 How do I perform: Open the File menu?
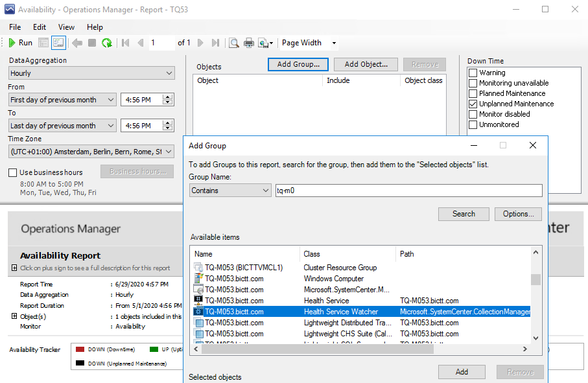click(x=15, y=27)
